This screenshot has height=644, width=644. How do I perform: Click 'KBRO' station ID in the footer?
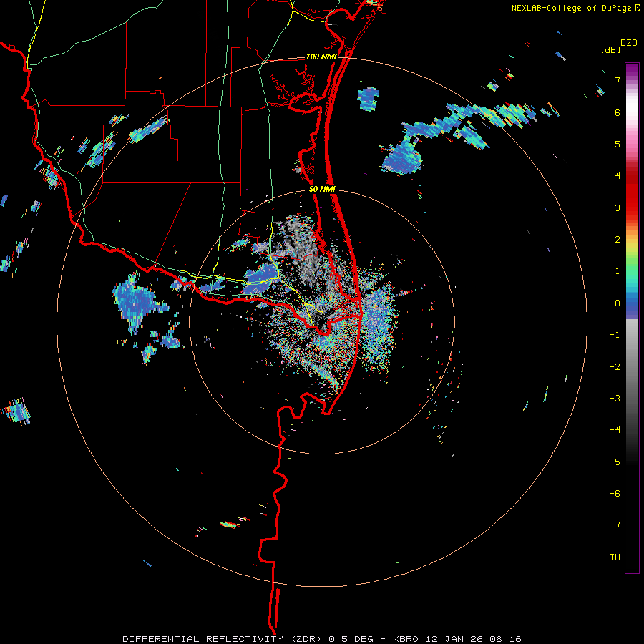(406, 639)
